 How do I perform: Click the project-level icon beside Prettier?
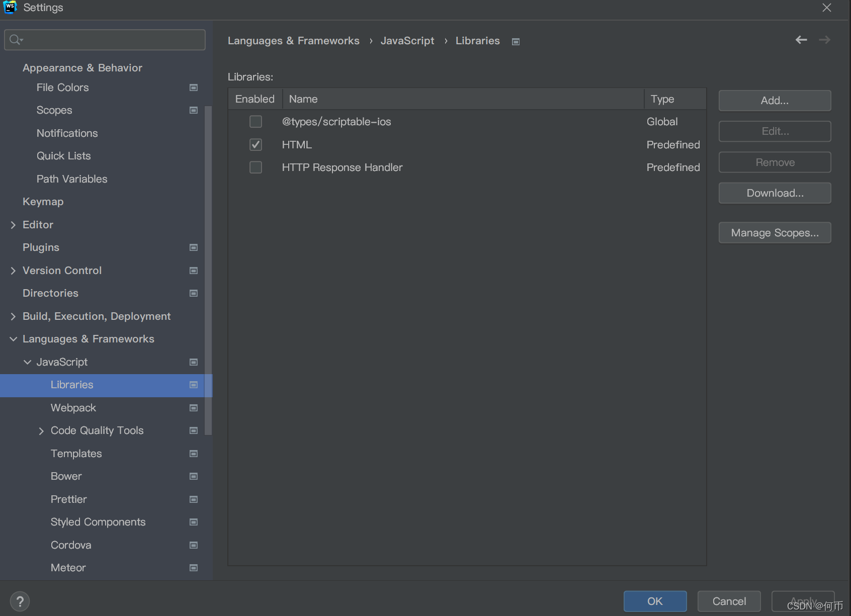(x=193, y=499)
